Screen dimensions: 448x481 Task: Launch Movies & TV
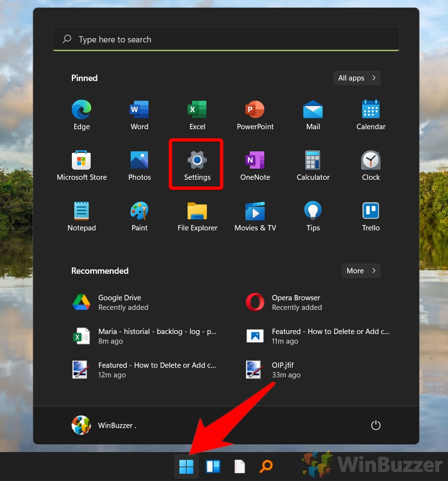pos(255,216)
